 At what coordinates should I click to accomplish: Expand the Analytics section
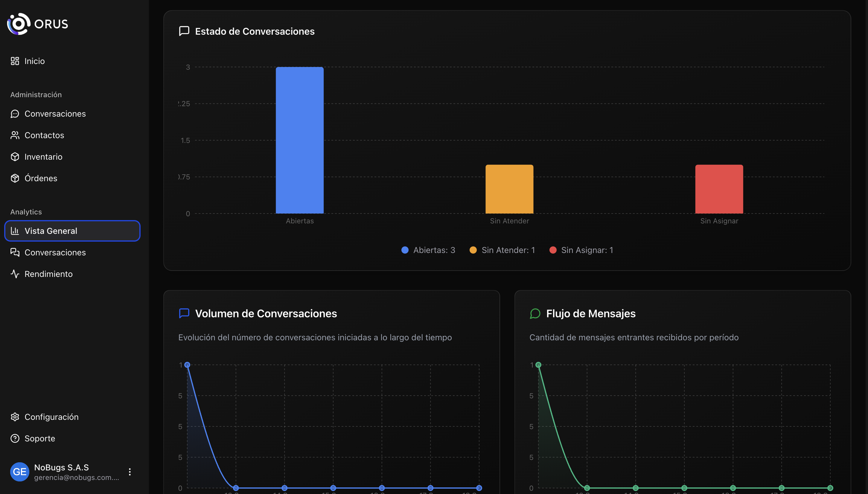click(x=26, y=211)
